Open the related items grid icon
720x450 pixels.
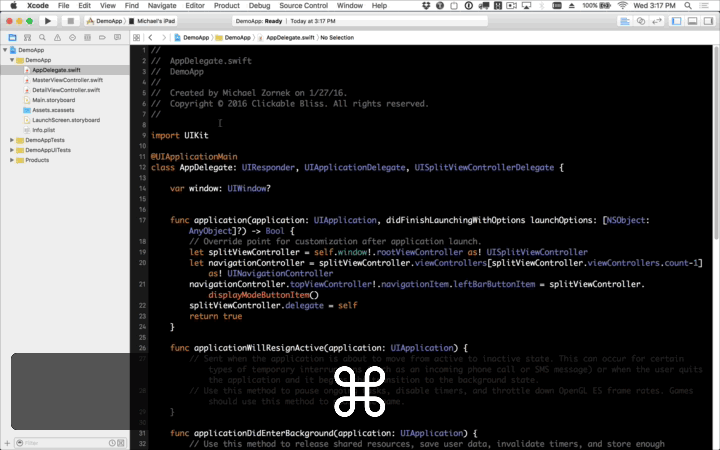[x=136, y=38]
